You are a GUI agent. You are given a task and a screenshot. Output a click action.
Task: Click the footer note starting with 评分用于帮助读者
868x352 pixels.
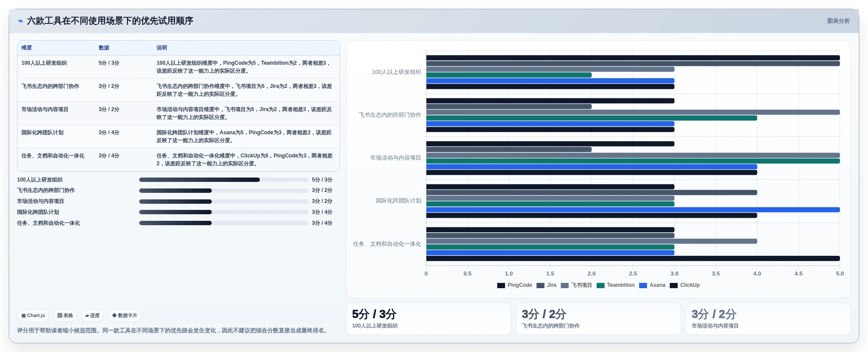pos(173,331)
